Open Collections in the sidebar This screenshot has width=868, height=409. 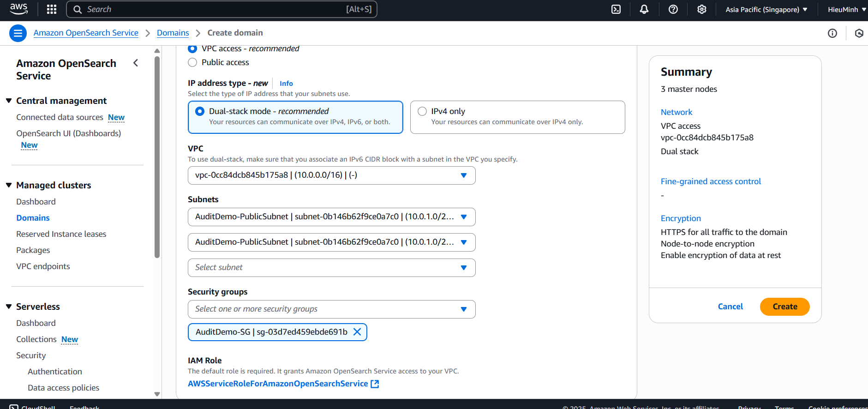coord(36,339)
